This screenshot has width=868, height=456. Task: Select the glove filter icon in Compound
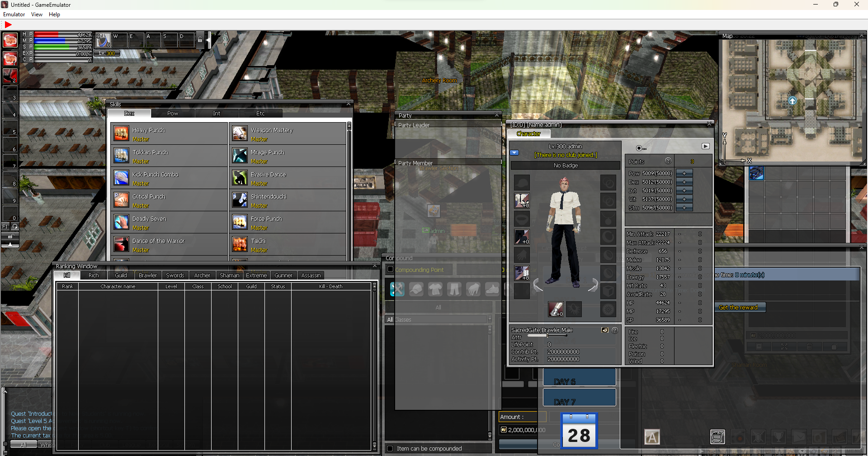473,289
